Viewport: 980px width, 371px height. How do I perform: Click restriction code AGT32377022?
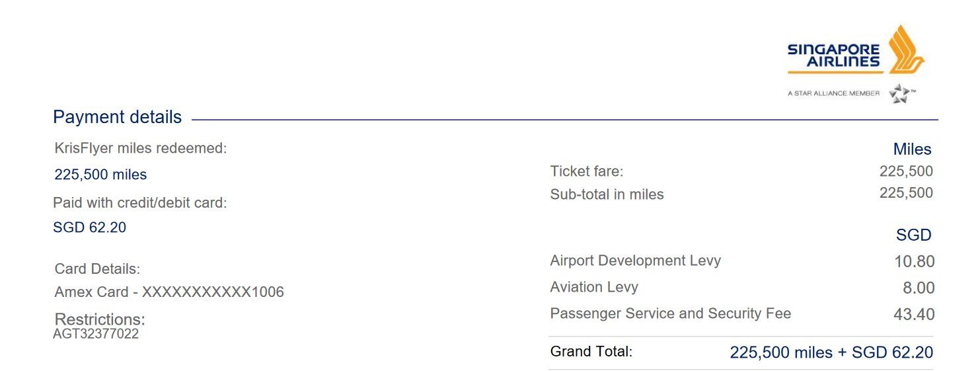[96, 334]
